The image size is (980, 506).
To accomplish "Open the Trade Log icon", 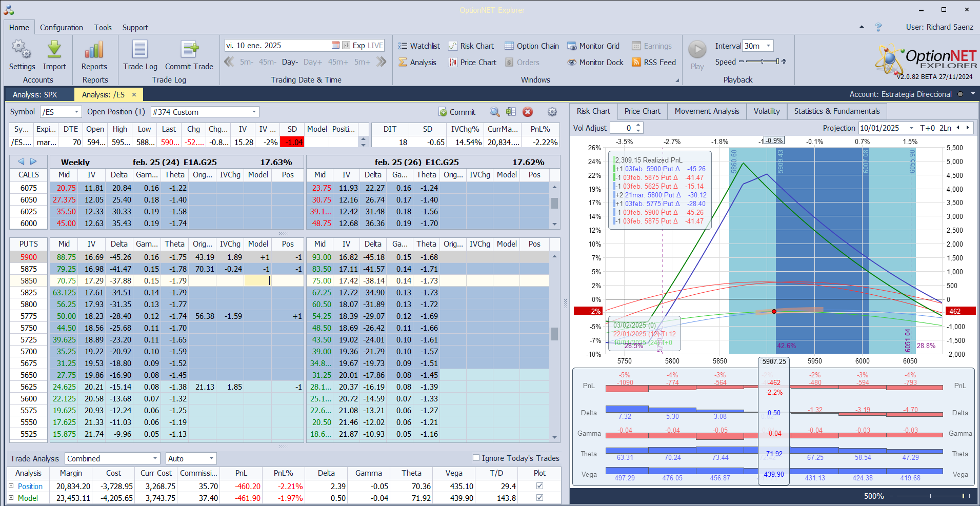I will [x=140, y=50].
